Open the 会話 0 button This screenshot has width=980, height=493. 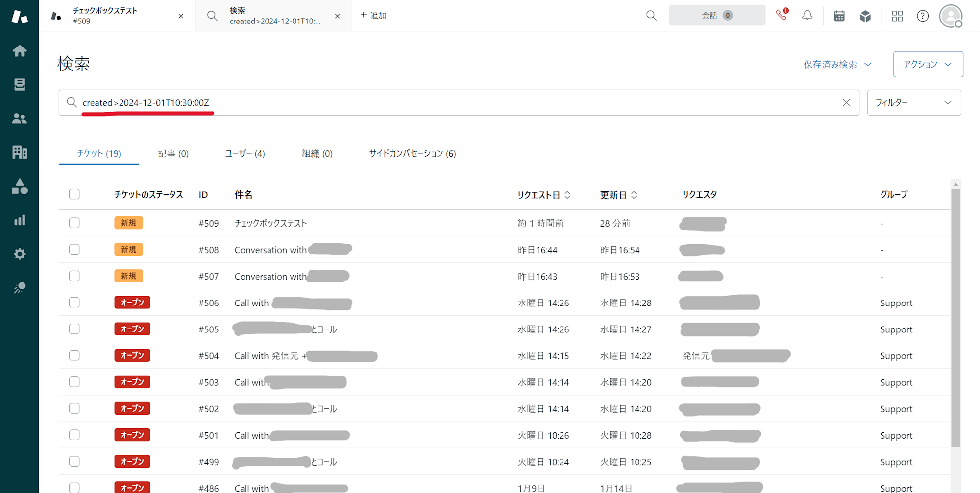717,15
